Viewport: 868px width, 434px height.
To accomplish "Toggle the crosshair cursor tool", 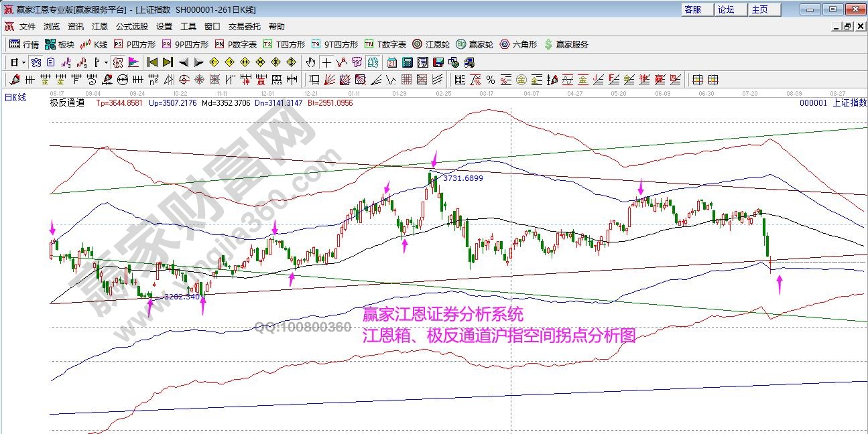I will pos(326,62).
